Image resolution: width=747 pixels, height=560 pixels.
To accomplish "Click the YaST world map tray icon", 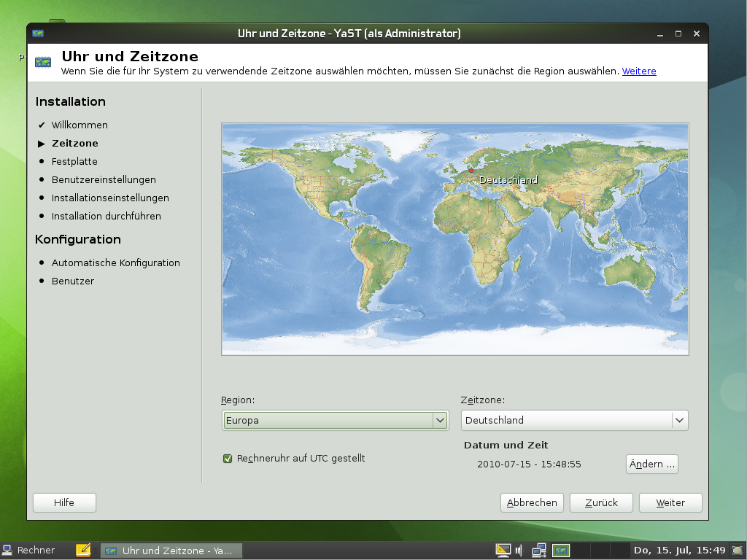I will pyautogui.click(x=560, y=550).
